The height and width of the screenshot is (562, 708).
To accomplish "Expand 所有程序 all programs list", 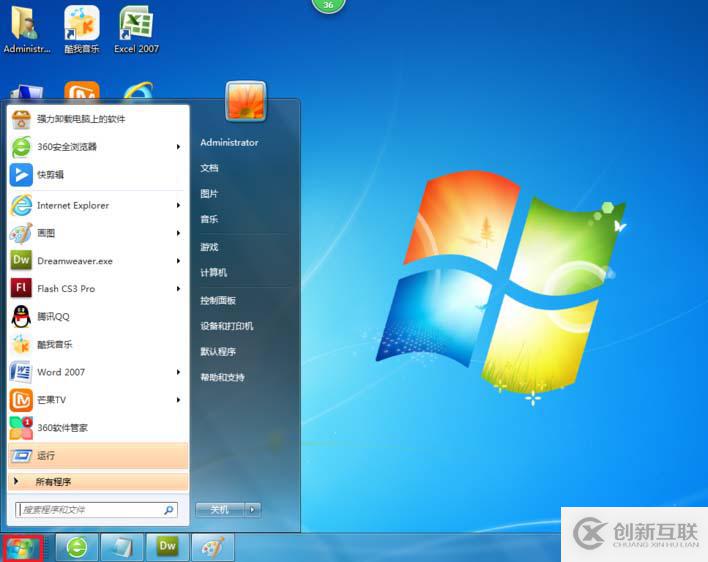I will [x=98, y=482].
